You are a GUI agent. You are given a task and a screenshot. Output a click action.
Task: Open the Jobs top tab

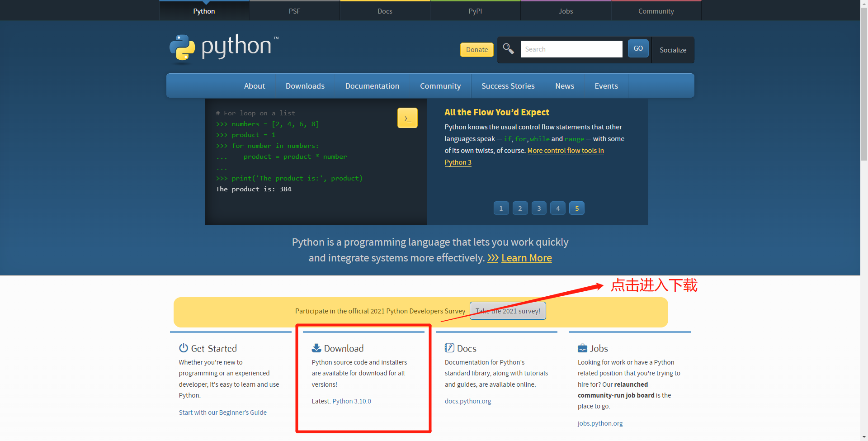click(x=566, y=11)
